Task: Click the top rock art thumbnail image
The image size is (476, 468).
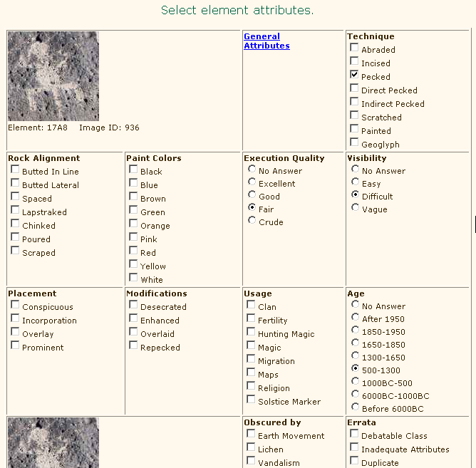Action: [x=53, y=76]
